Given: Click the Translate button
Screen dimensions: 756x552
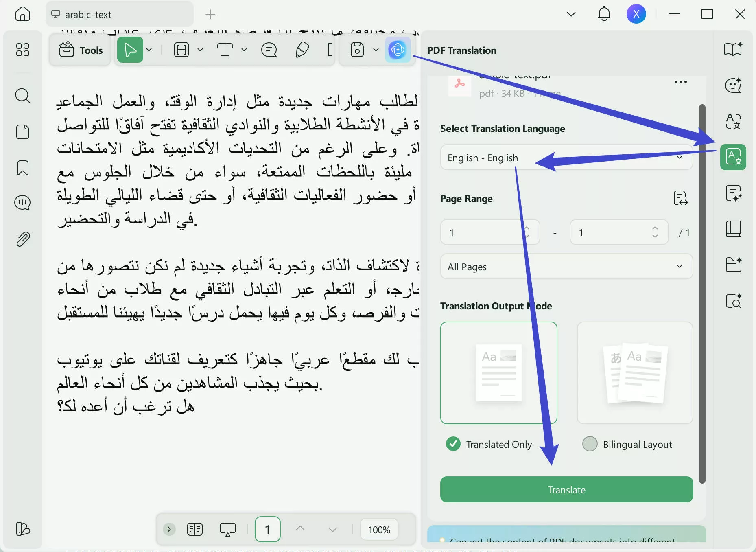Looking at the screenshot, I should tap(566, 490).
